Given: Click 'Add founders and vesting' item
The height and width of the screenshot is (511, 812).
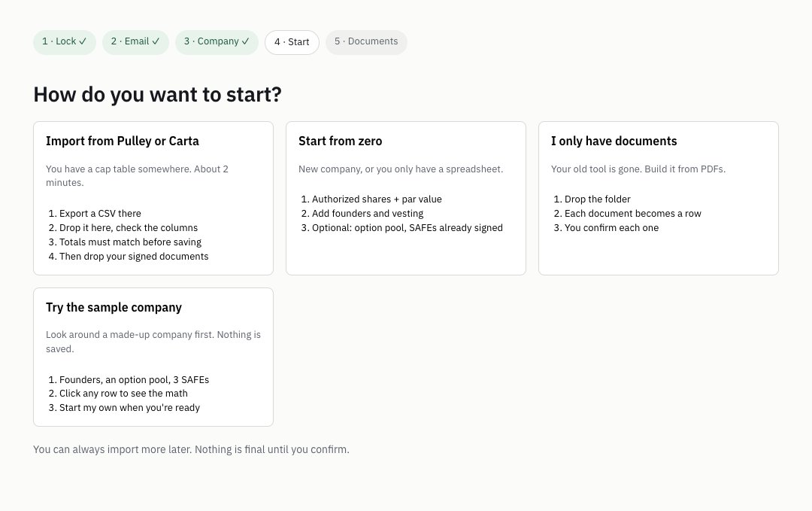Looking at the screenshot, I should (367, 214).
